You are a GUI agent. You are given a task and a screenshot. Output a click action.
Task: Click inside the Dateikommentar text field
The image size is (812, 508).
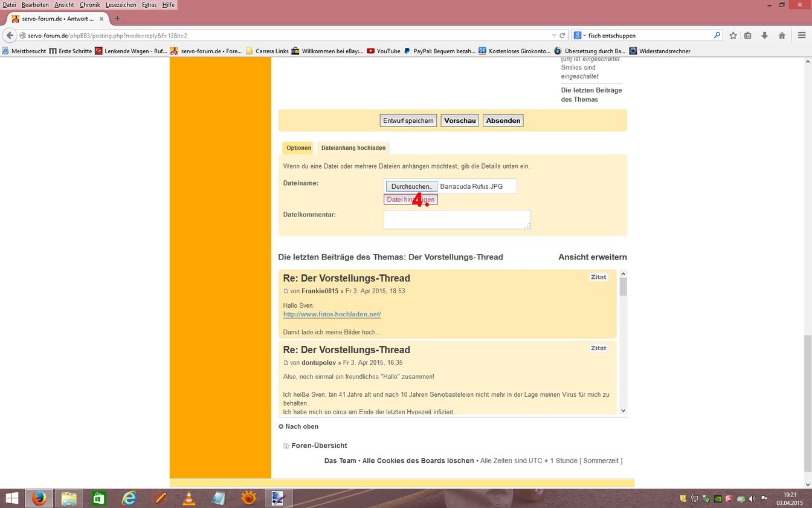pyautogui.click(x=457, y=220)
